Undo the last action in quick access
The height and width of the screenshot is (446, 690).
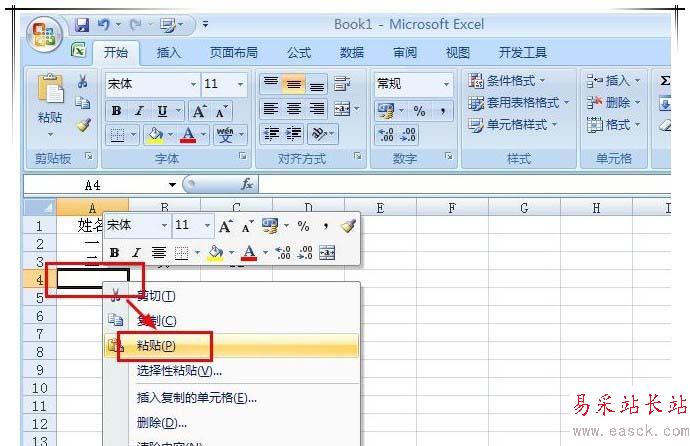(103, 25)
